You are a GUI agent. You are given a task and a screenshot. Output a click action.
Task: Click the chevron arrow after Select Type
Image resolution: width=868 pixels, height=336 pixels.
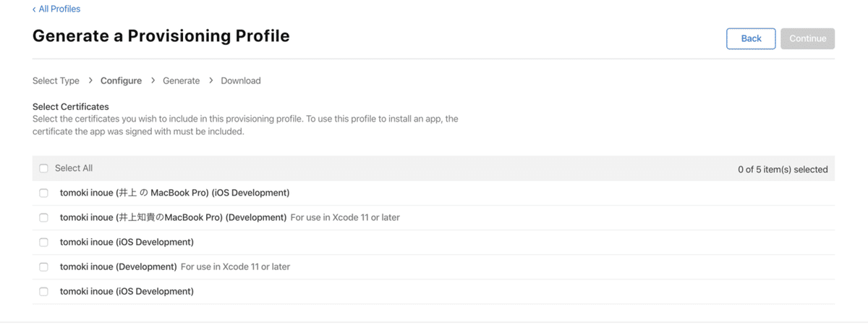90,80
